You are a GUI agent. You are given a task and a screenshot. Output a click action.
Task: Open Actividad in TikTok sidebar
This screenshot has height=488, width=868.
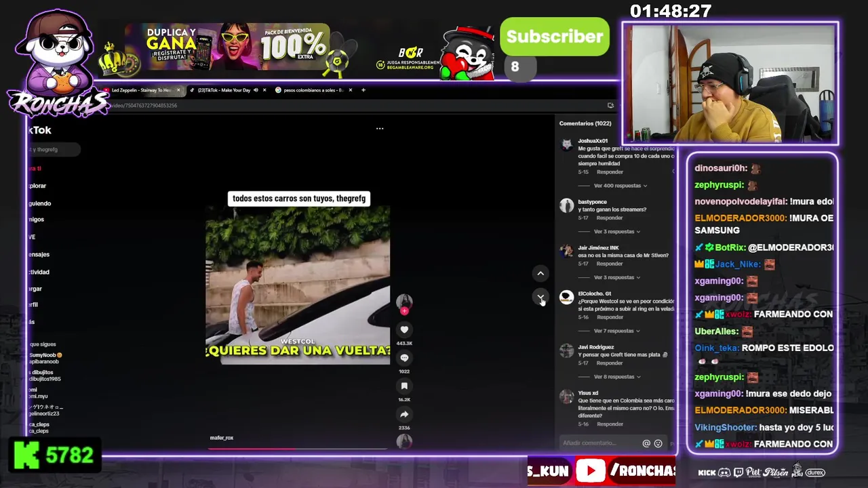39,272
